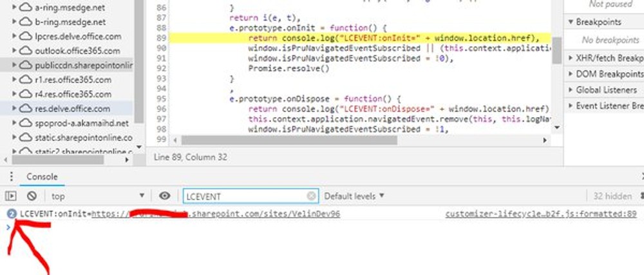
Task: Click the Promise.resolve() code line
Action: coord(289,68)
